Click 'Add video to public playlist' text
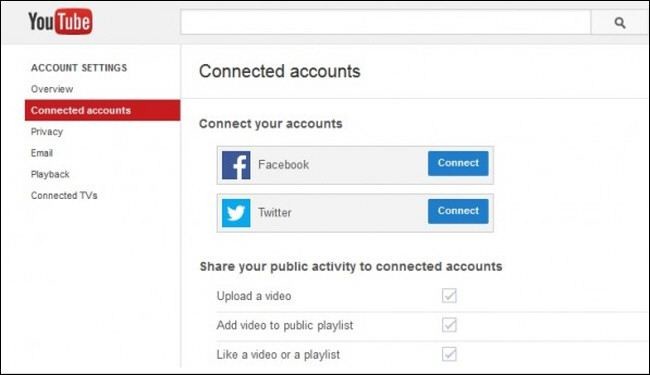Screen dimensions: 650x375 (285, 325)
